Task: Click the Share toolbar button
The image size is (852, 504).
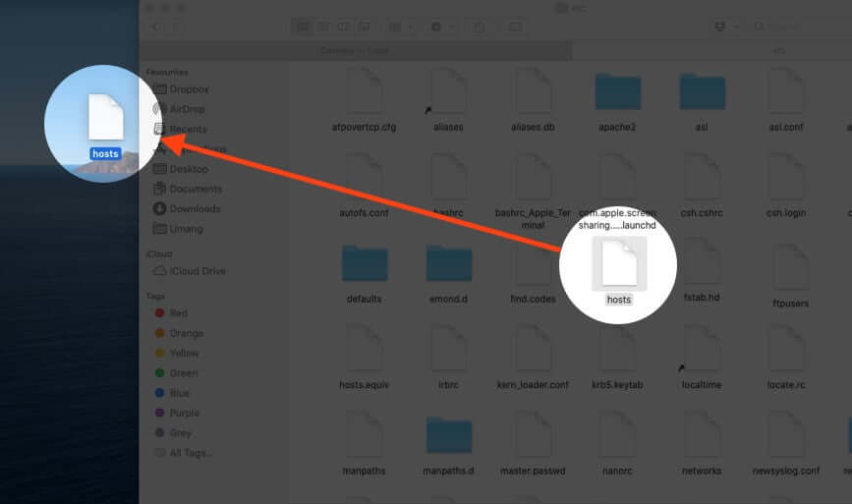Action: pos(480,27)
